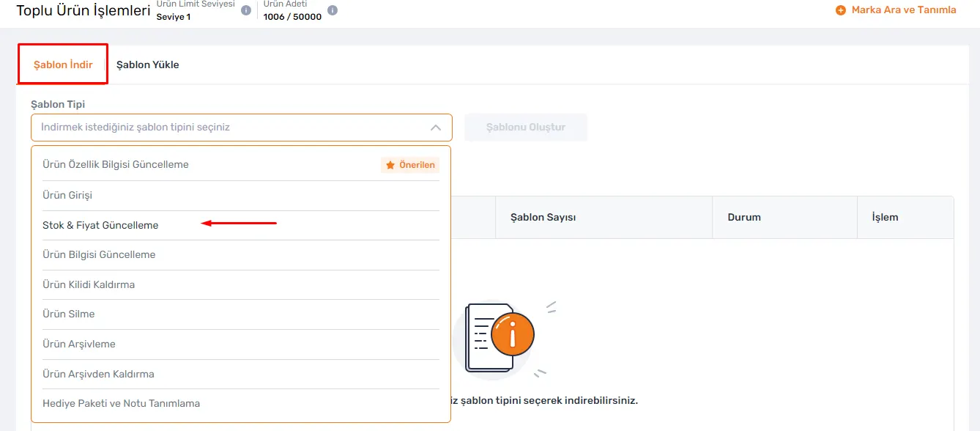
Task: Collapse the Şablon Tipi dropdown chevron
Action: (436, 128)
